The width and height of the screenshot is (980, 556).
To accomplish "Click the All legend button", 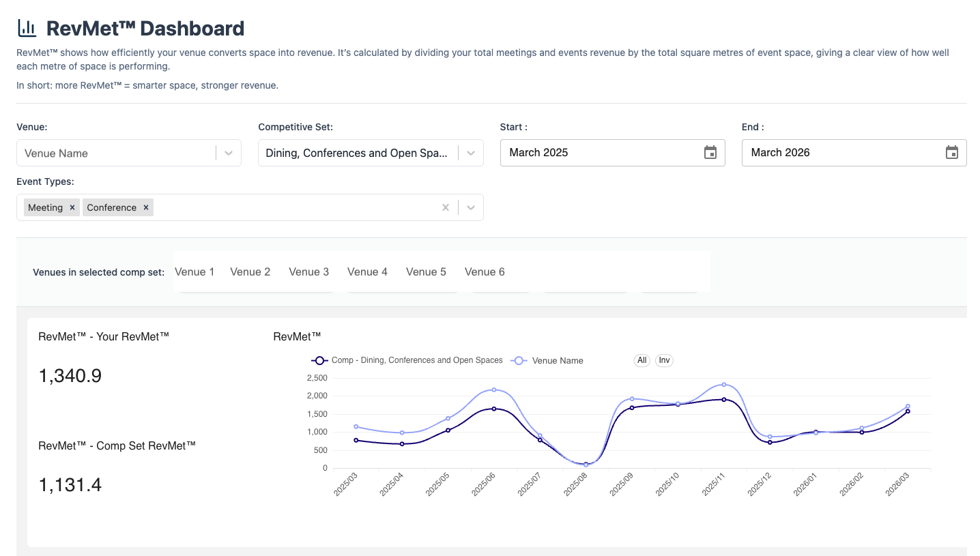I will tap(642, 360).
